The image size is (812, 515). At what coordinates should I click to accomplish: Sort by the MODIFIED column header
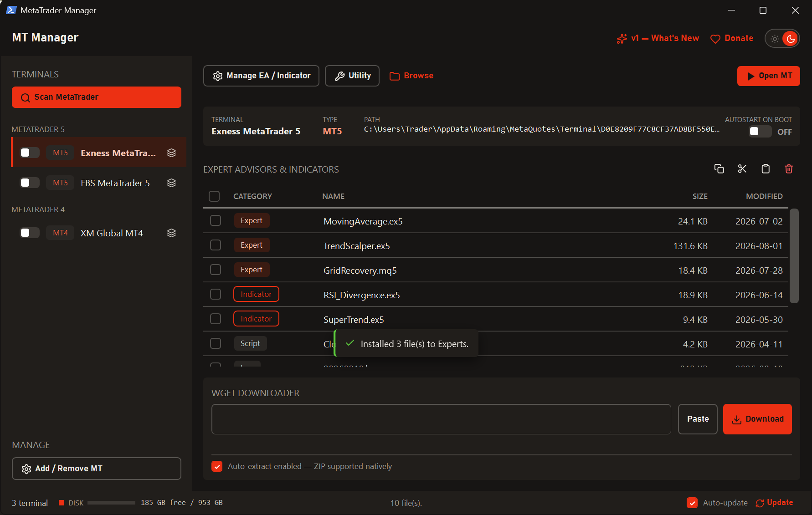(x=764, y=196)
